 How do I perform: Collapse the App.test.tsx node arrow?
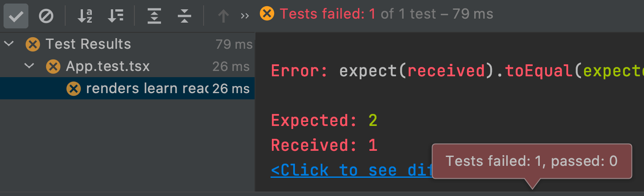(x=29, y=67)
